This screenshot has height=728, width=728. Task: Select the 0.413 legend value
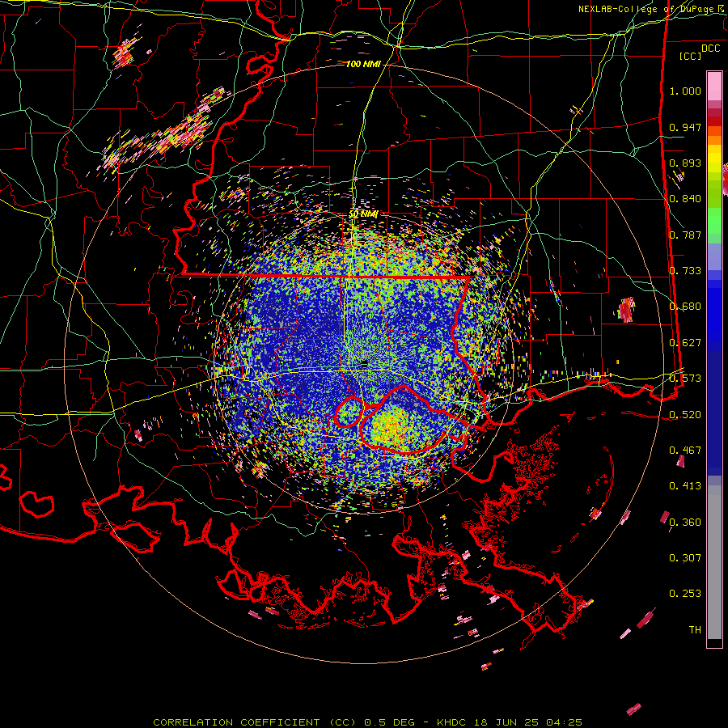685,486
